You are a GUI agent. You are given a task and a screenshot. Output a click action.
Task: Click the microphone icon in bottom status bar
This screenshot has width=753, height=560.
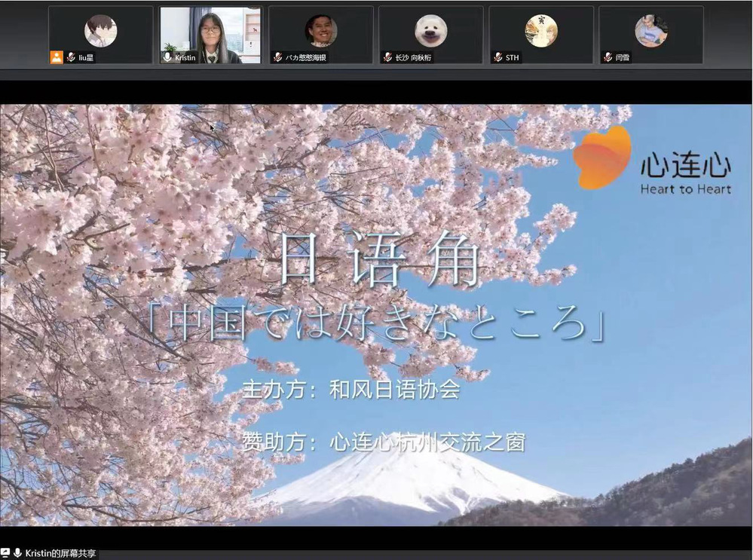(x=17, y=553)
